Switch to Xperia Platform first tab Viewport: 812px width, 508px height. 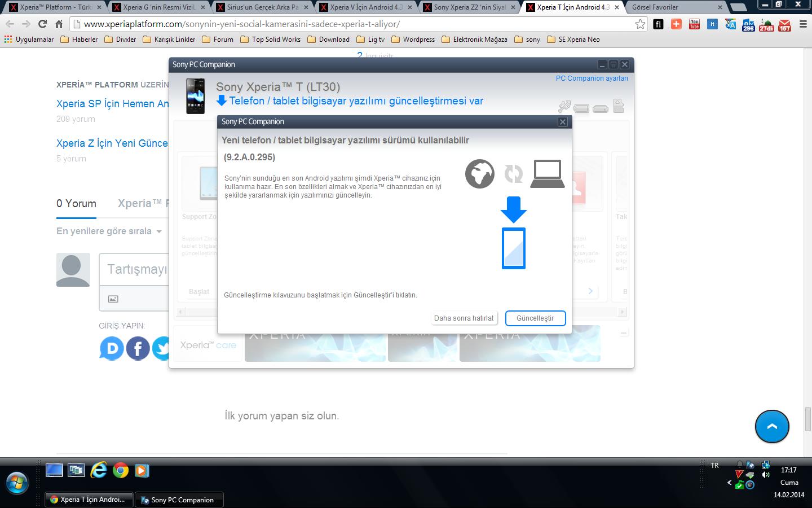click(x=55, y=7)
